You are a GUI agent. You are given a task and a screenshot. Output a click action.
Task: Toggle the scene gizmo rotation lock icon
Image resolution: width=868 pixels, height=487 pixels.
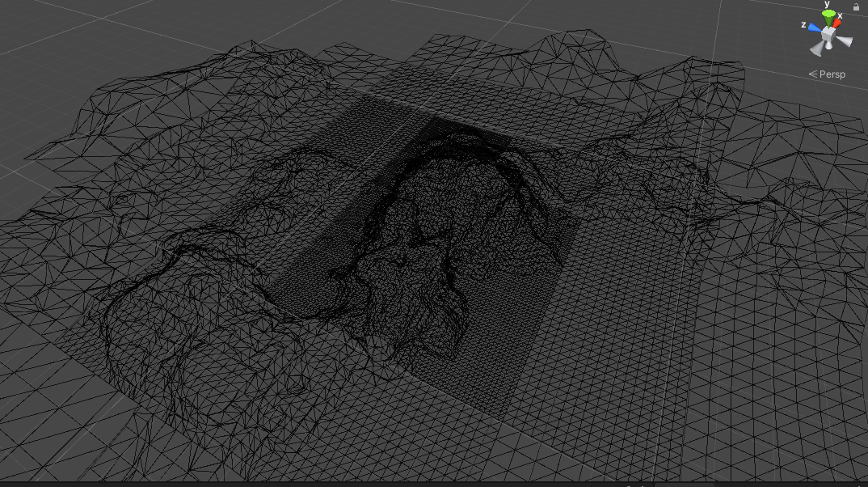[x=856, y=7]
